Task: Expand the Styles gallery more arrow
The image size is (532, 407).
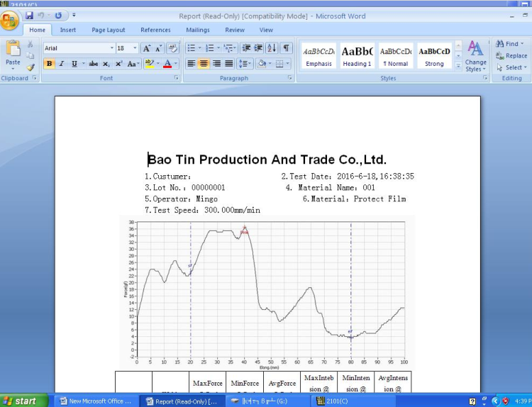Action: [x=458, y=66]
